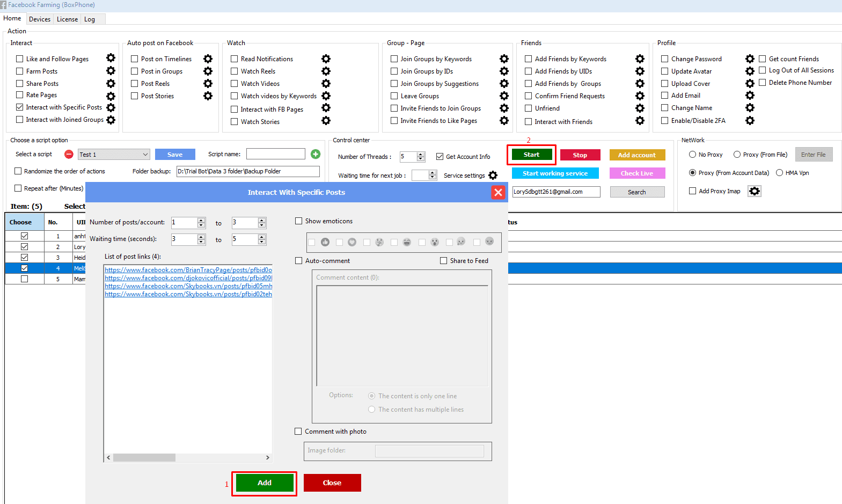Select the No Proxy radio button
The width and height of the screenshot is (842, 504).
[x=692, y=155]
